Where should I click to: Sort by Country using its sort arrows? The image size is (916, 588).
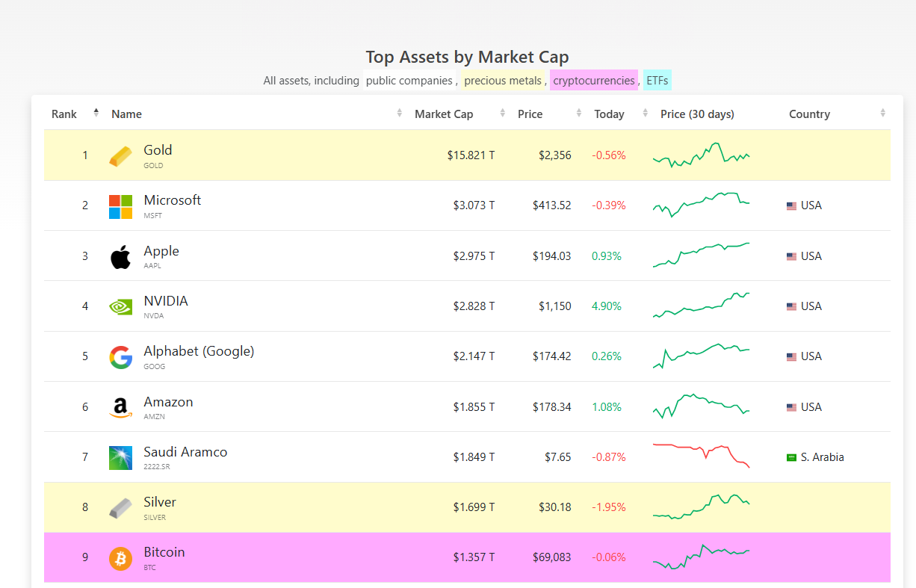tap(883, 113)
